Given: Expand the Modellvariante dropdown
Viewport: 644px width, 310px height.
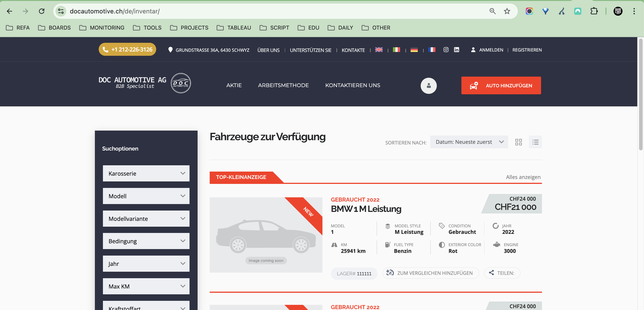Looking at the screenshot, I should coord(146,219).
